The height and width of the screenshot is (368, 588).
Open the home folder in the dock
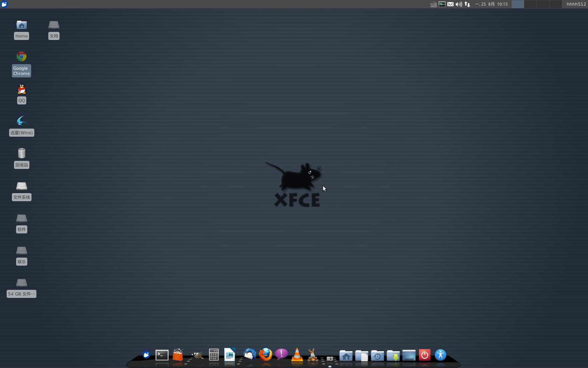point(346,355)
